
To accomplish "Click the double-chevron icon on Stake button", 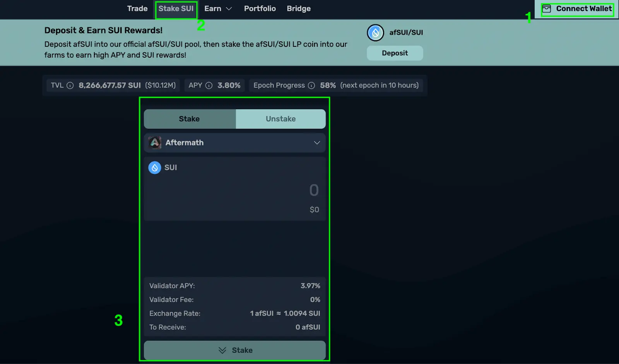I will pos(222,350).
